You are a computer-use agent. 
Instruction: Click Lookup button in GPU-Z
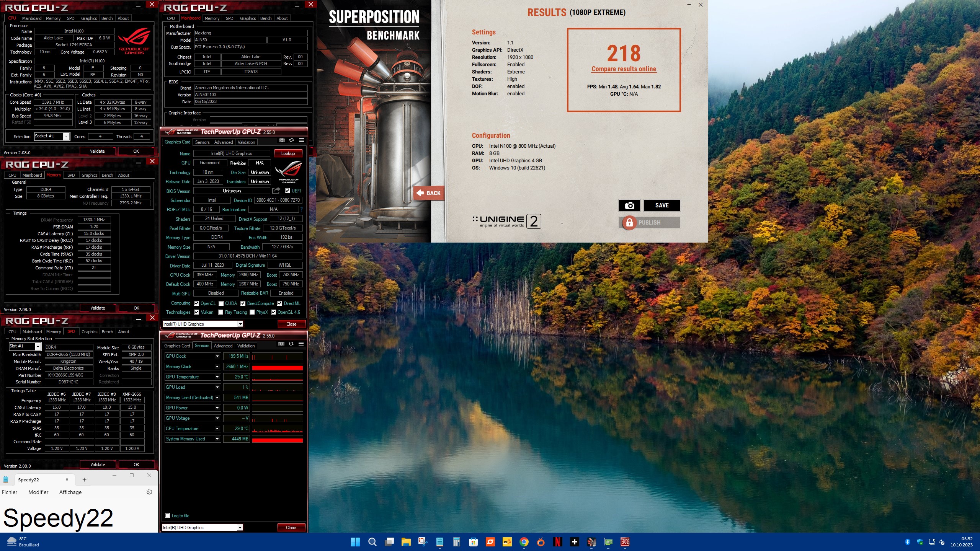click(288, 153)
